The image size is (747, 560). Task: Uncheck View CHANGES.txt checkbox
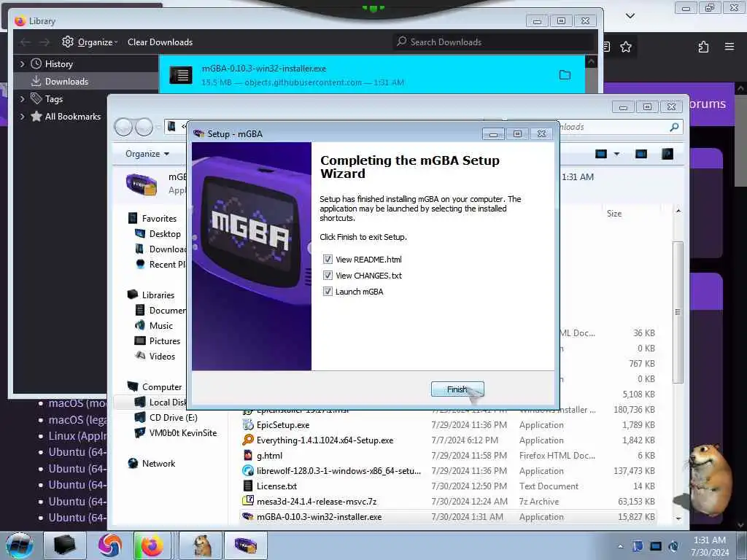click(328, 276)
